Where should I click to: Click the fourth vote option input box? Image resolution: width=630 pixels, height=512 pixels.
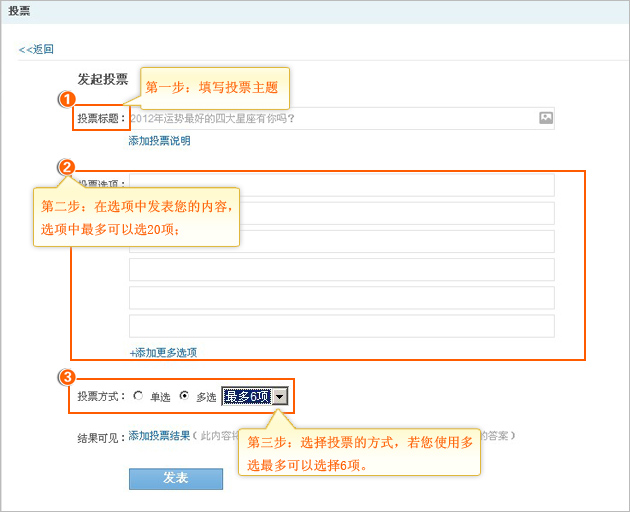coord(341,270)
